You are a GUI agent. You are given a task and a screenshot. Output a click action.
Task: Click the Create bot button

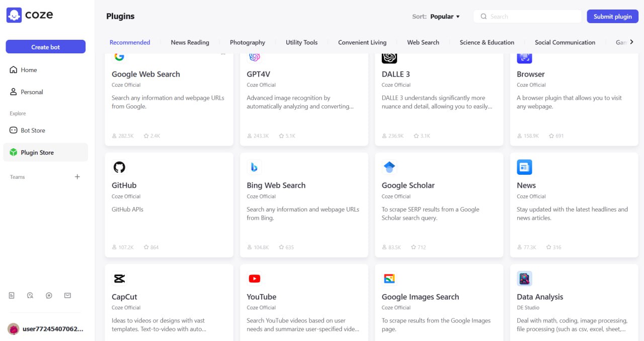tap(46, 47)
